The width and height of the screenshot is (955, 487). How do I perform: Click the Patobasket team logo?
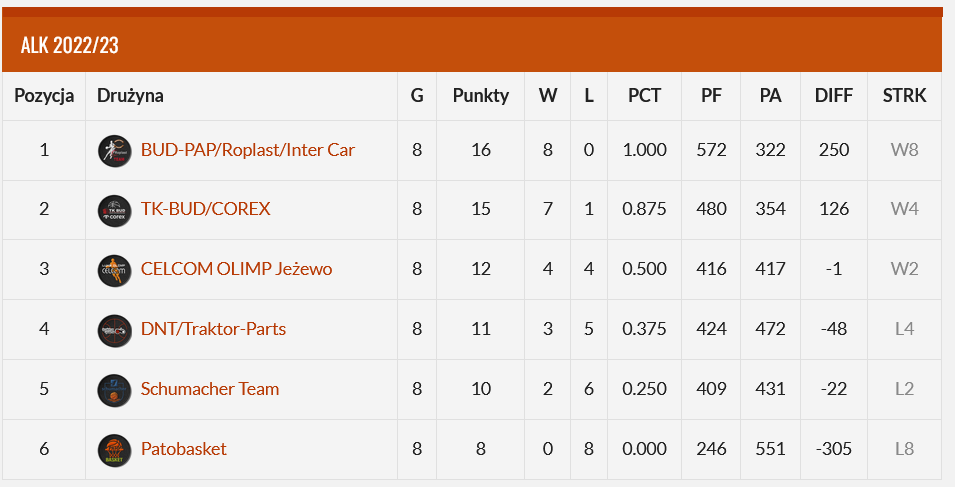tap(114, 450)
